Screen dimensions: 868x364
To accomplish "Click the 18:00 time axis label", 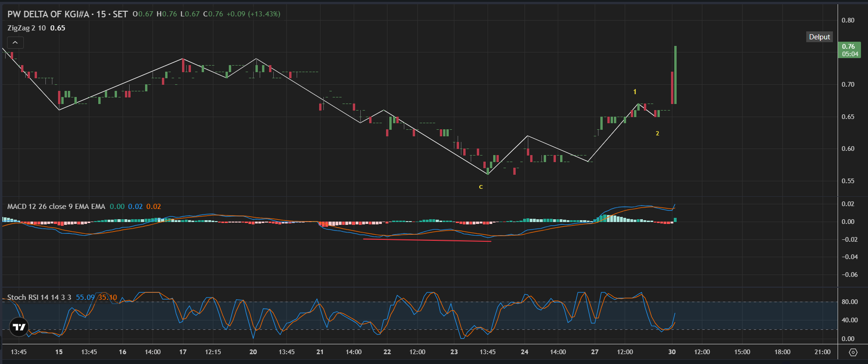I will [782, 352].
